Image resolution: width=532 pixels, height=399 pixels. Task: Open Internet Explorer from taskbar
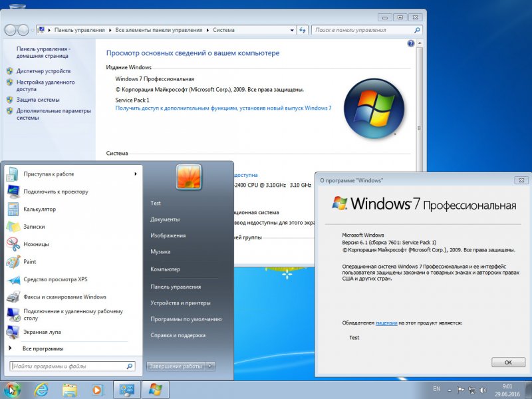point(41,390)
